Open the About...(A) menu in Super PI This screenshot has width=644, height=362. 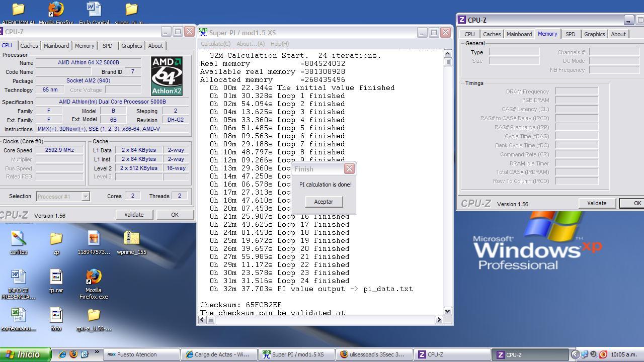pyautogui.click(x=251, y=44)
